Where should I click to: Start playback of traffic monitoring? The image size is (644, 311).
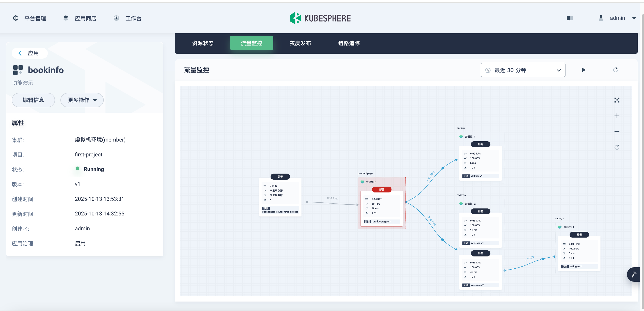584,70
